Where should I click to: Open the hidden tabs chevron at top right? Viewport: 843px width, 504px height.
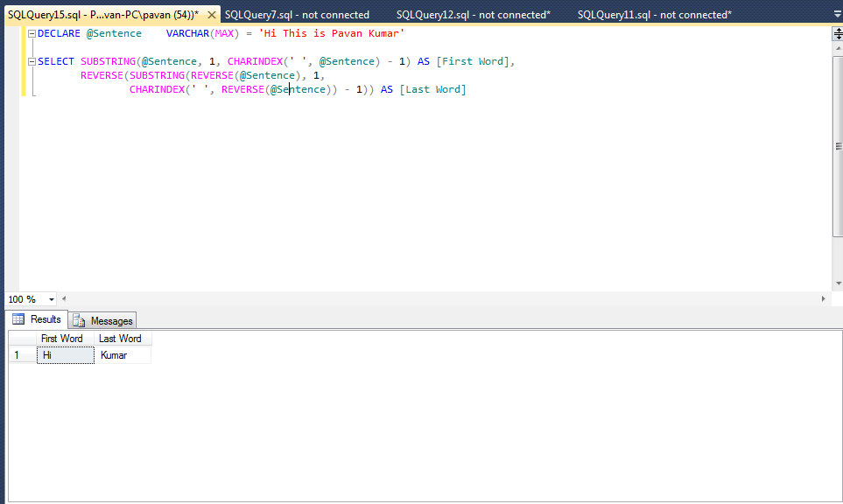pyautogui.click(x=836, y=14)
